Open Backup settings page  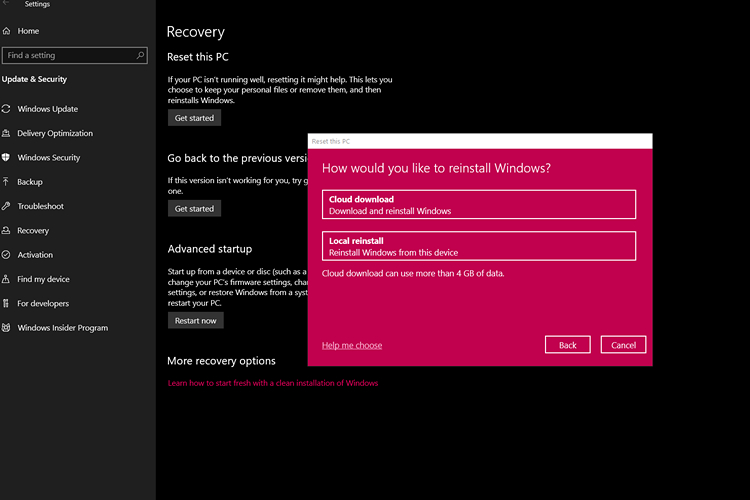click(30, 182)
